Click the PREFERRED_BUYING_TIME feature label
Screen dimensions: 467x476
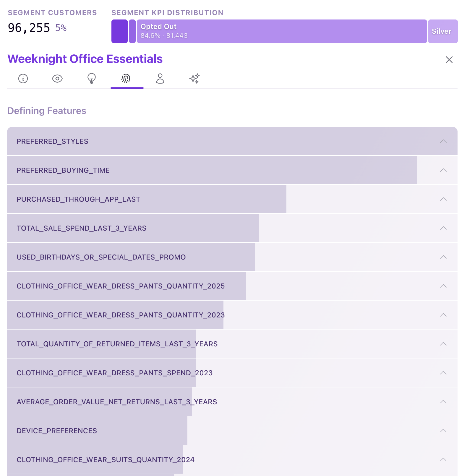[x=63, y=170]
